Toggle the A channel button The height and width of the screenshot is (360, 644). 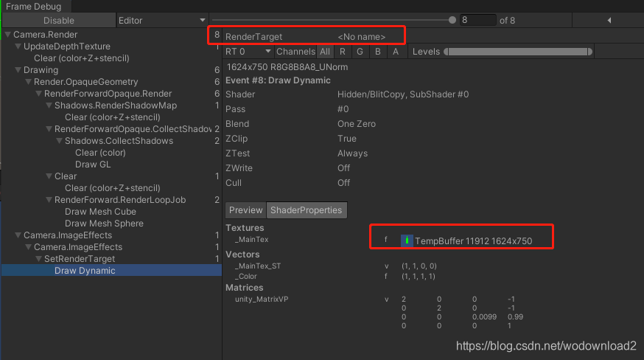pos(396,52)
